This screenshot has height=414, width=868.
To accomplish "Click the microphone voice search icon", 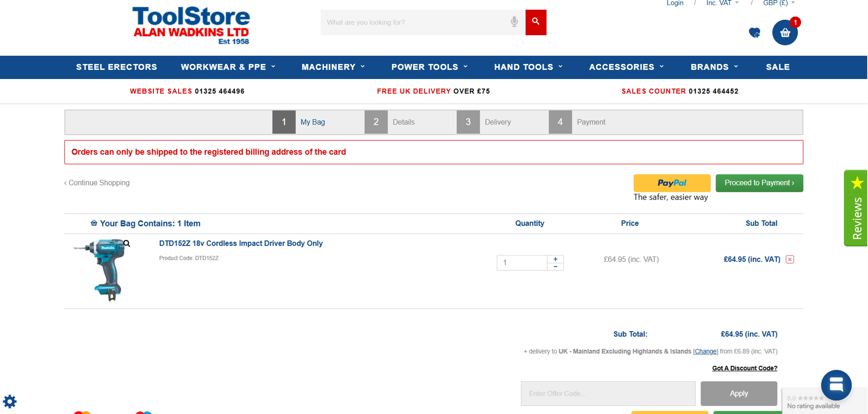I will pyautogui.click(x=514, y=22).
